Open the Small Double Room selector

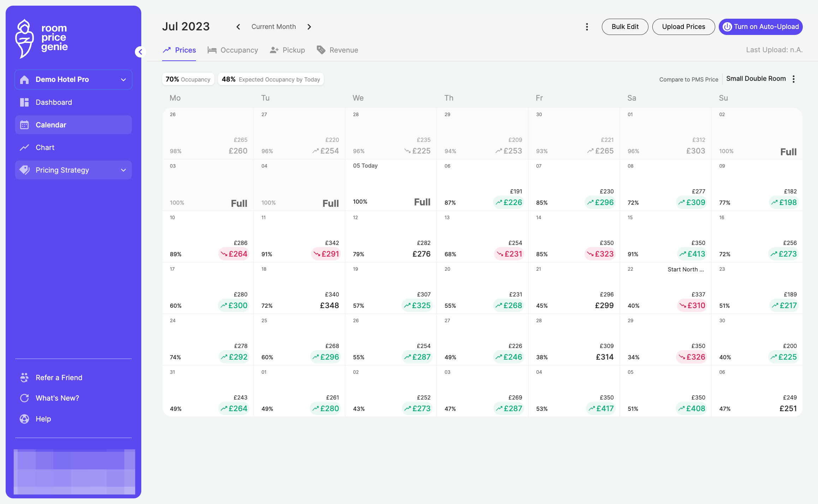[x=756, y=79]
